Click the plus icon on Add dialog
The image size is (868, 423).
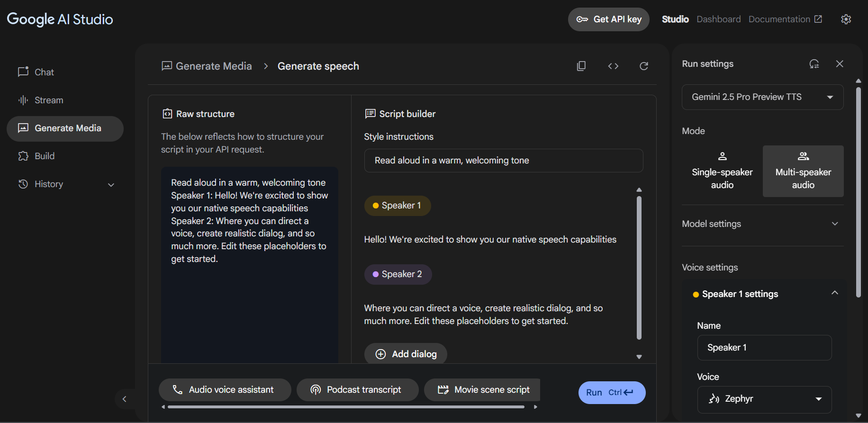pyautogui.click(x=380, y=354)
